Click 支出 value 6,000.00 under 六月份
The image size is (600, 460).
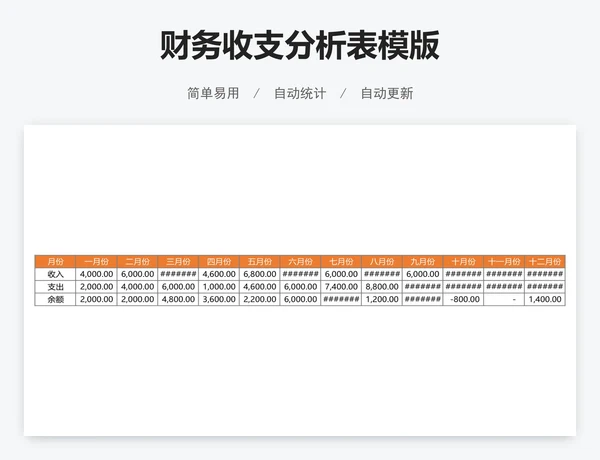(x=300, y=287)
